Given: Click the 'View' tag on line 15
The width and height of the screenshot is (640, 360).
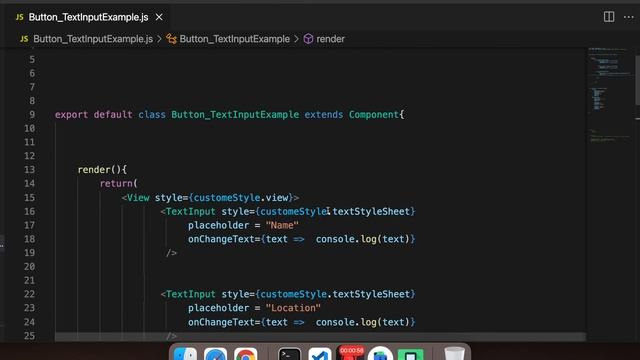Looking at the screenshot, I should click(138, 198).
